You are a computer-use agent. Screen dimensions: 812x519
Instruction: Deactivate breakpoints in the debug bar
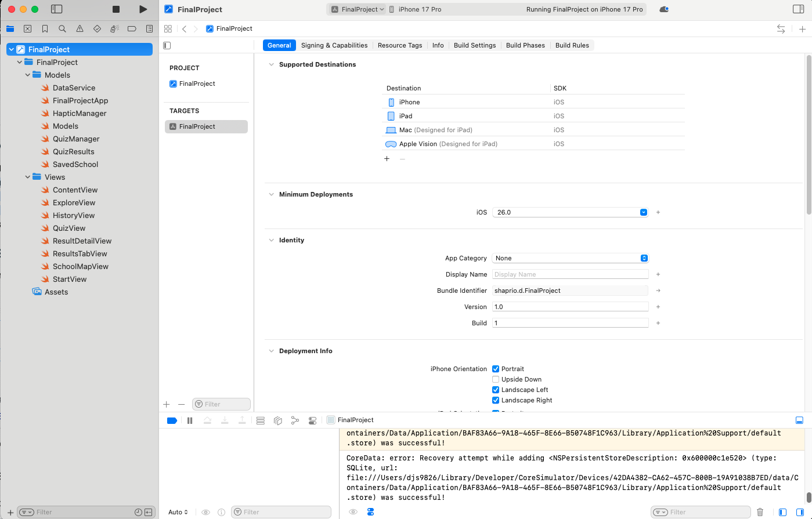pos(172,420)
